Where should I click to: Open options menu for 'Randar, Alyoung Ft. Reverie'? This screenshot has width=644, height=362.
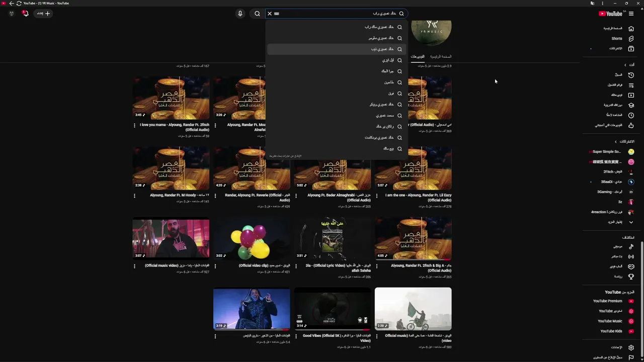coord(215,196)
